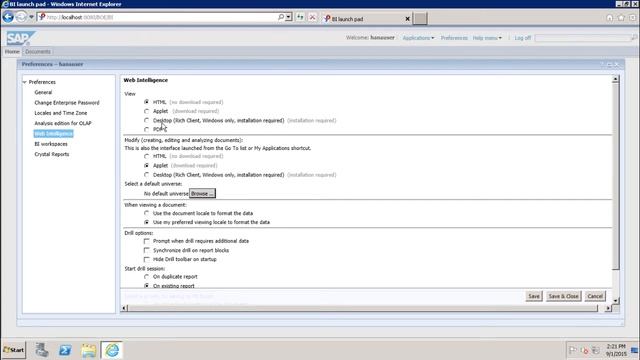Screen dimensions: 640x360
Task: Click Browse for default universe
Action: pyautogui.click(x=202, y=193)
